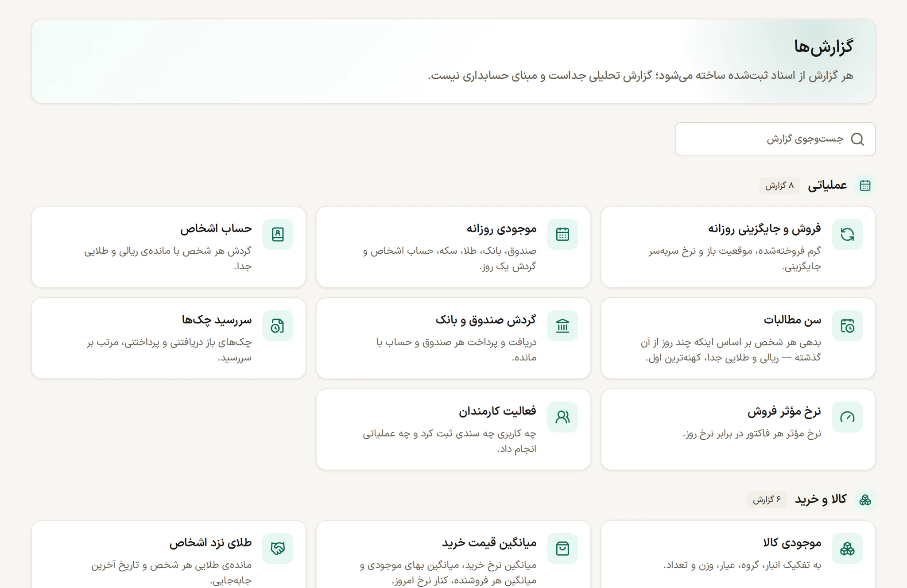
Task: Click the boxes icon beside کالا و خرید heading
Action: pos(865,500)
